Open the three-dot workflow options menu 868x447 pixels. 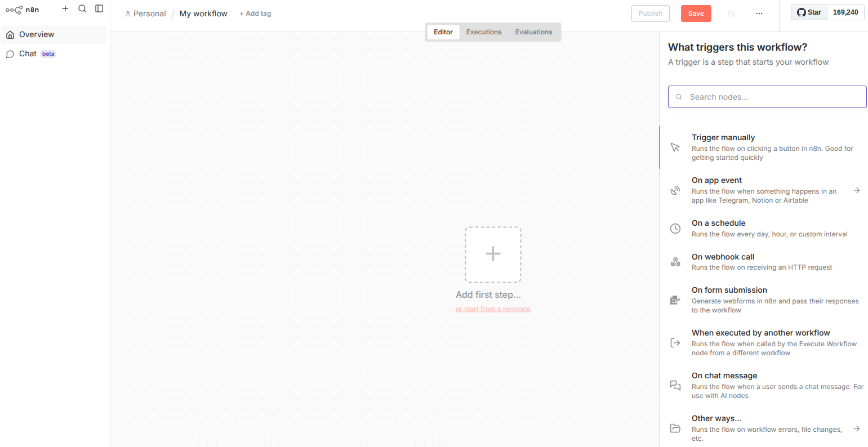coord(759,14)
